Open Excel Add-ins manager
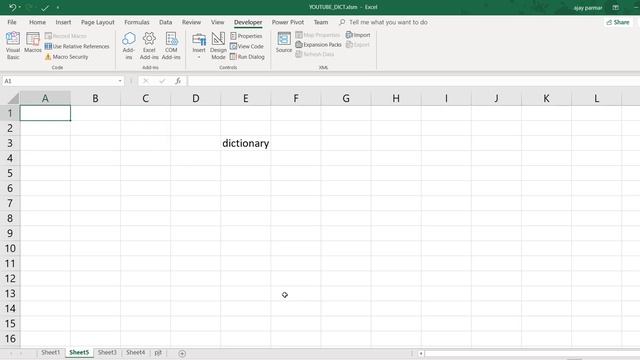Screen dimensions: 640x360 [x=149, y=45]
